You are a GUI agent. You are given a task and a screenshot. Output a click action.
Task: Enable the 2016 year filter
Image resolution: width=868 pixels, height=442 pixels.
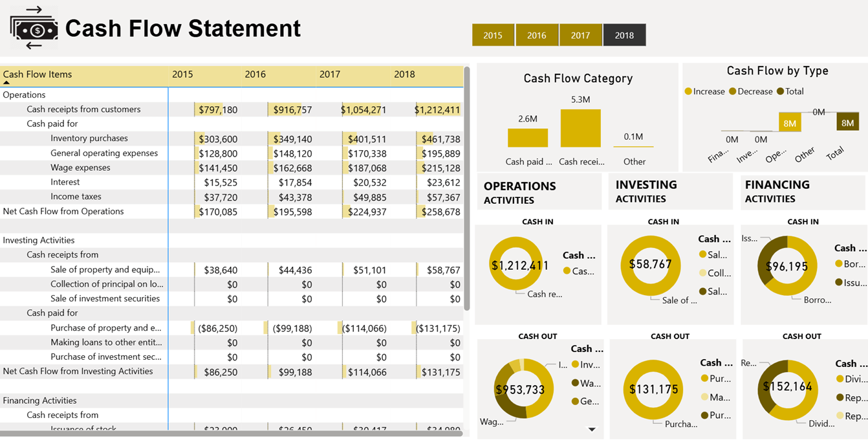click(x=537, y=35)
